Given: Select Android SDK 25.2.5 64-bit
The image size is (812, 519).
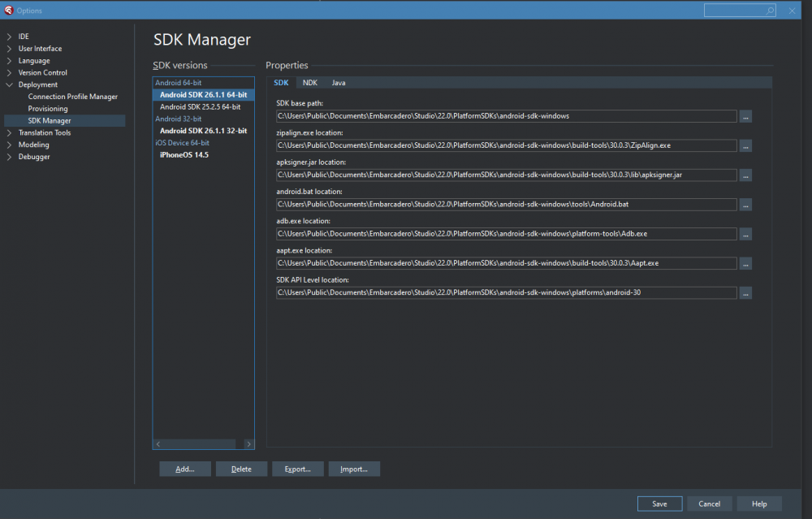Looking at the screenshot, I should pyautogui.click(x=200, y=106).
